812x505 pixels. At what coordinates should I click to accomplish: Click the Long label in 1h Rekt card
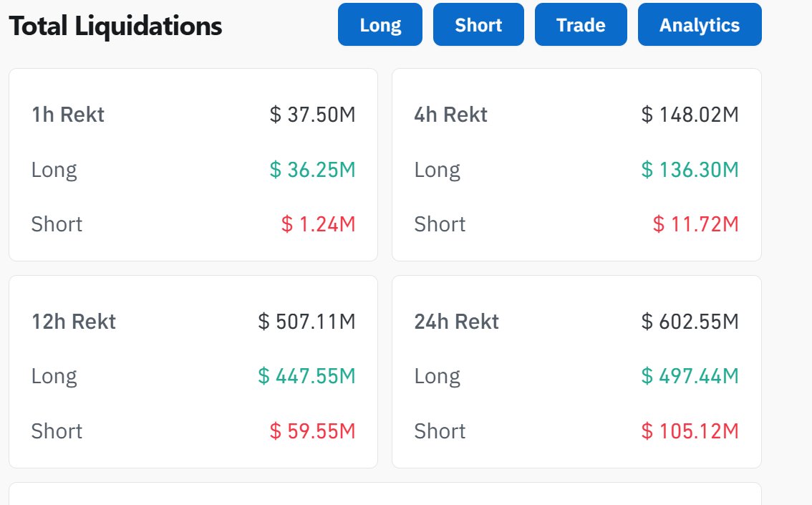click(54, 171)
